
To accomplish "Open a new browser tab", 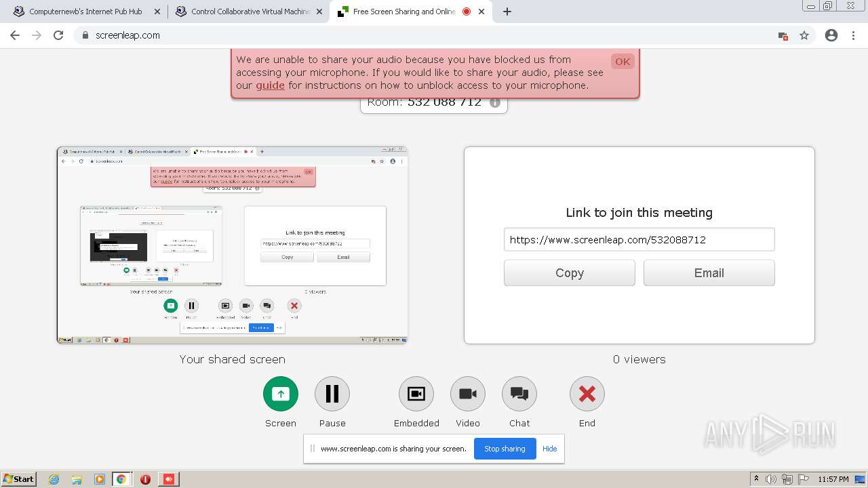I will tap(507, 12).
